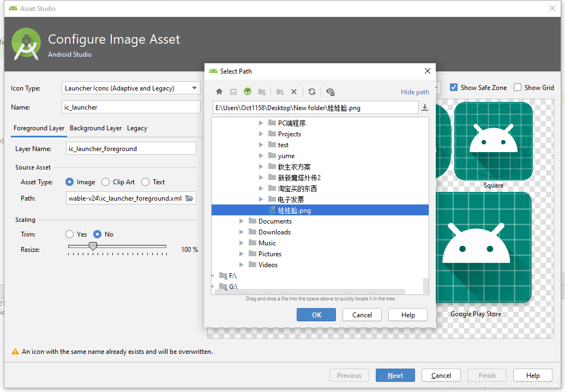Click the module directory toolbar icon

262,92
